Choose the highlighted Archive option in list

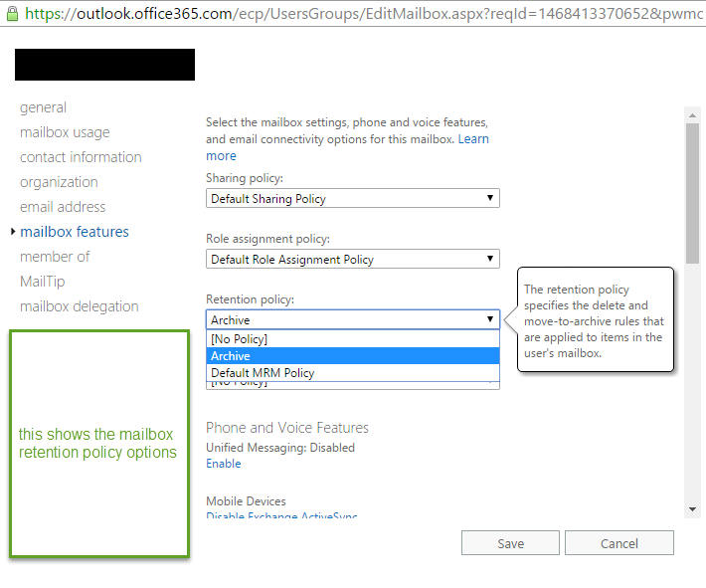(353, 356)
